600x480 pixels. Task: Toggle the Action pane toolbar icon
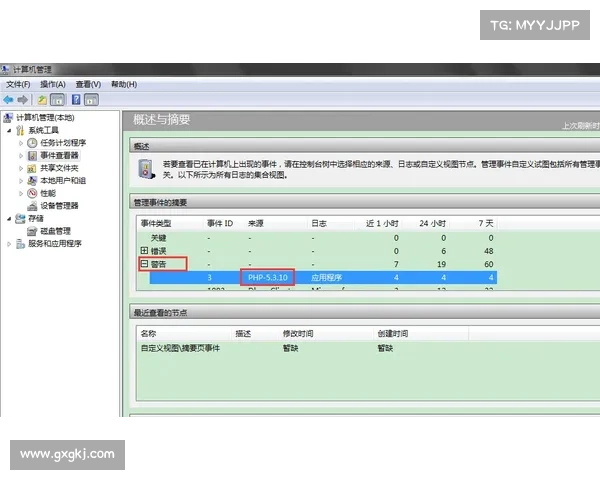click(91, 100)
